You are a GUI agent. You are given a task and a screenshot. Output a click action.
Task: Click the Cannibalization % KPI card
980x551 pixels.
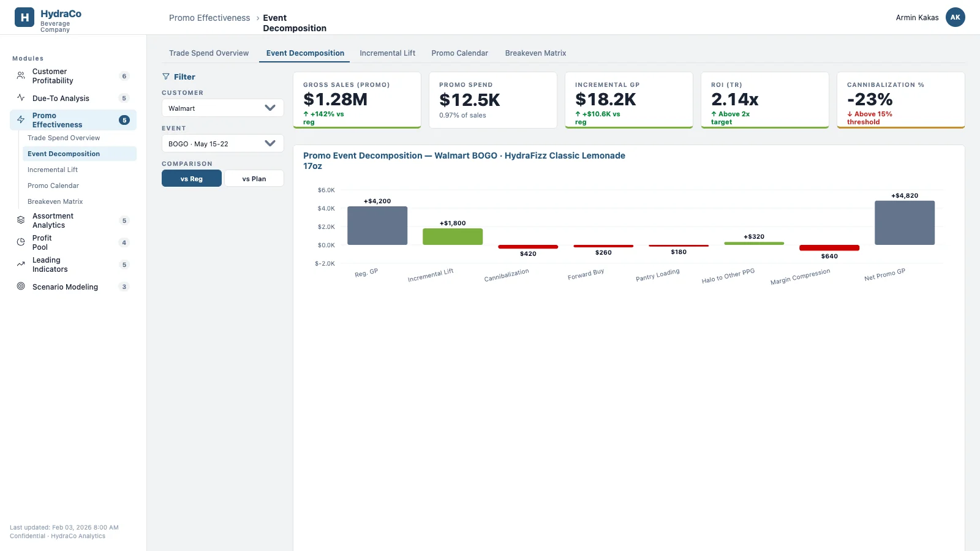pyautogui.click(x=901, y=100)
